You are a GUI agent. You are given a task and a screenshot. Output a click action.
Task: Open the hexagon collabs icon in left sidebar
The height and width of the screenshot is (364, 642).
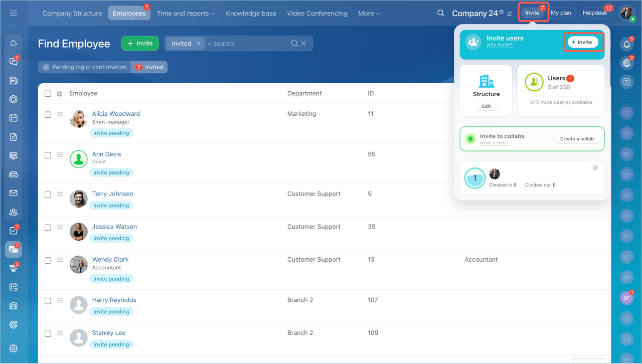pos(14,99)
